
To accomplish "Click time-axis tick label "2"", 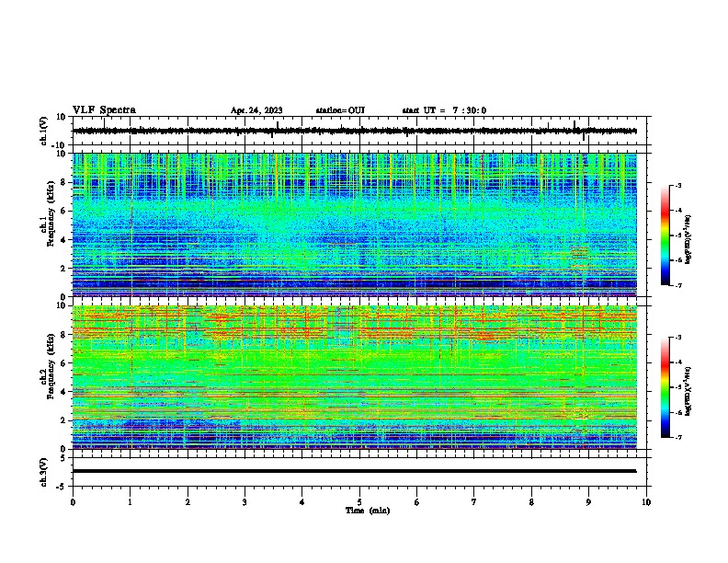I will point(188,502).
